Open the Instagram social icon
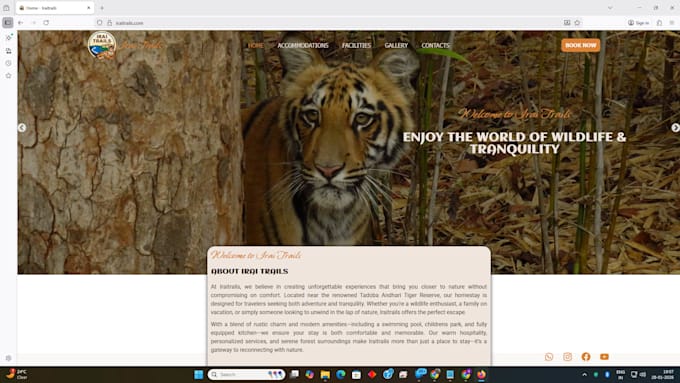The height and width of the screenshot is (383, 680). (567, 357)
